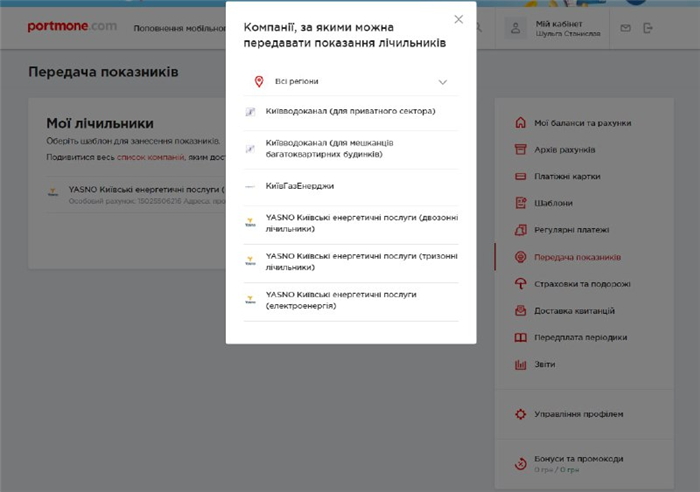
Task: Open Звіти reports section
Action: tap(545, 364)
